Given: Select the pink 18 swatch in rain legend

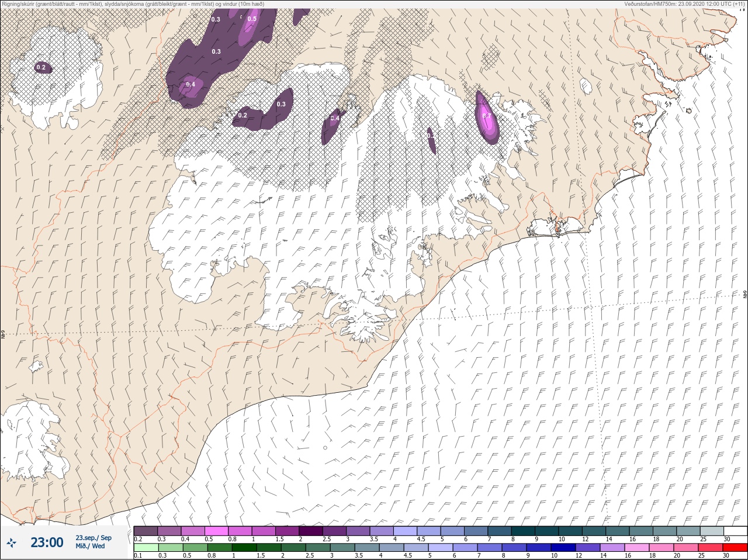Looking at the screenshot, I should pos(662,548).
